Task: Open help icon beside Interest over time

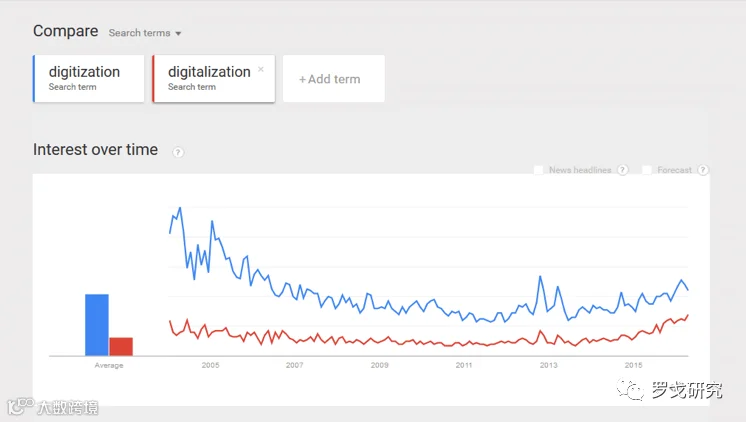Action: click(178, 152)
